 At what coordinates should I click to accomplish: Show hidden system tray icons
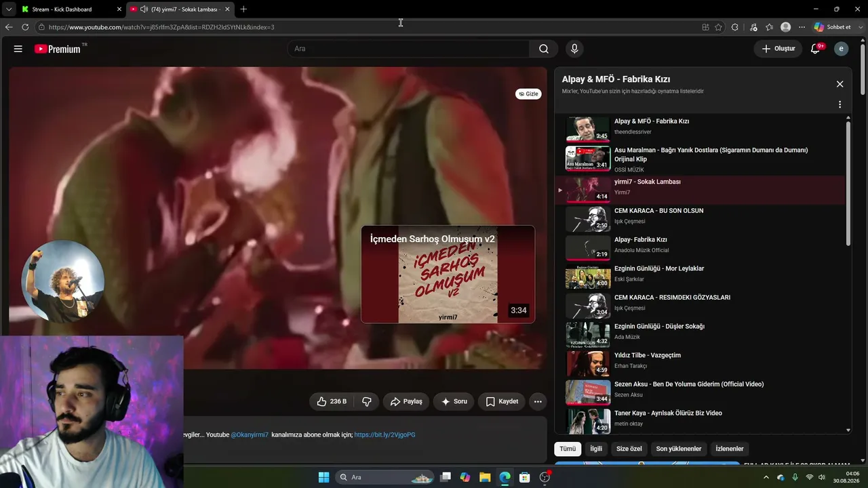point(766,477)
